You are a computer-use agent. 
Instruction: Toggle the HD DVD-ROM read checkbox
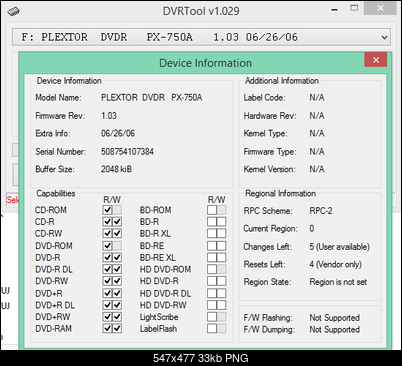point(212,269)
